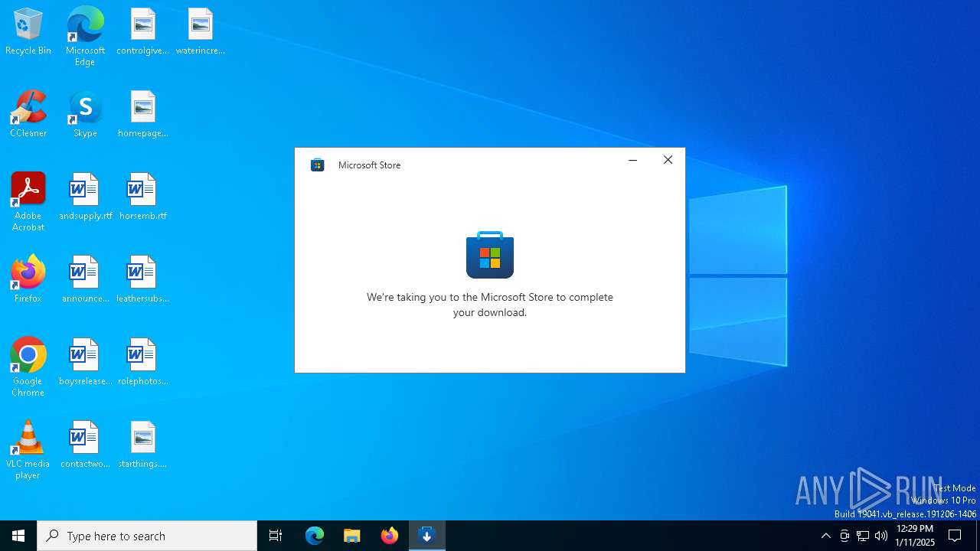Open the Recycle Bin desktop icon
Screen dimensions: 980x551
(x=28, y=32)
